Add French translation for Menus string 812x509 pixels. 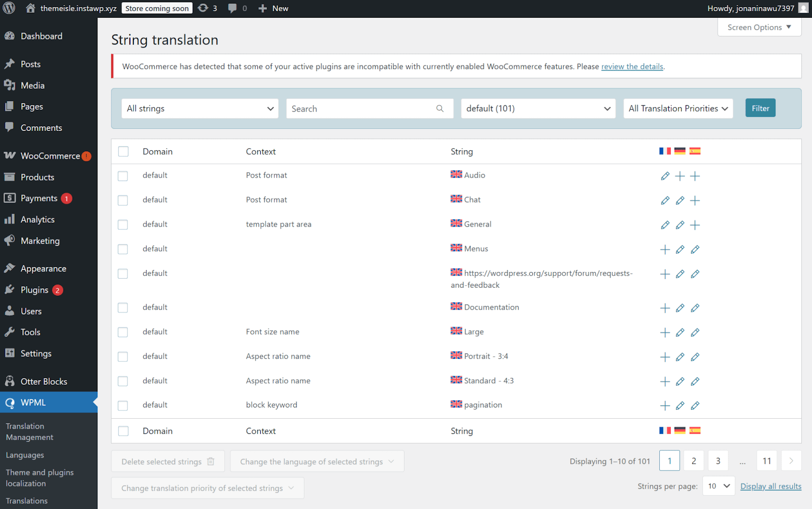(665, 249)
